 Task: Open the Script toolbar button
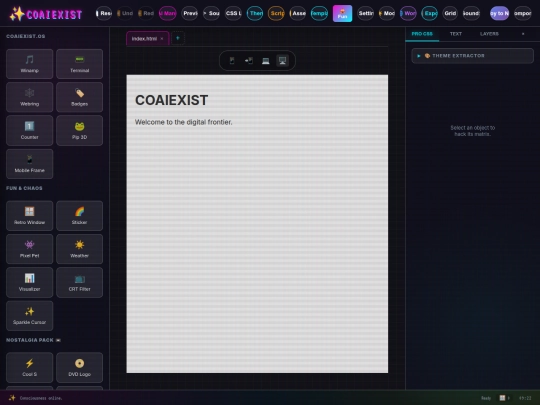click(276, 13)
